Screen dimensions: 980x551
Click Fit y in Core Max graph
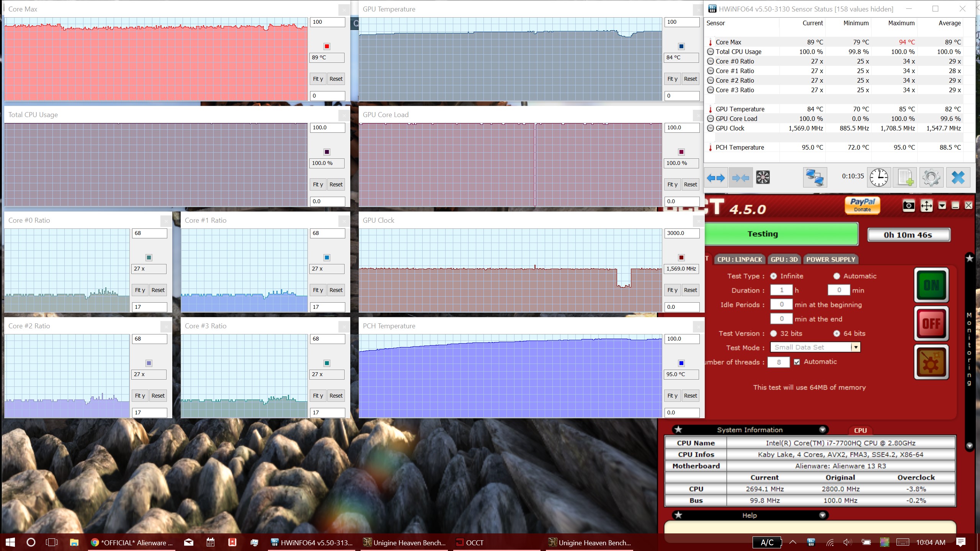click(x=318, y=79)
